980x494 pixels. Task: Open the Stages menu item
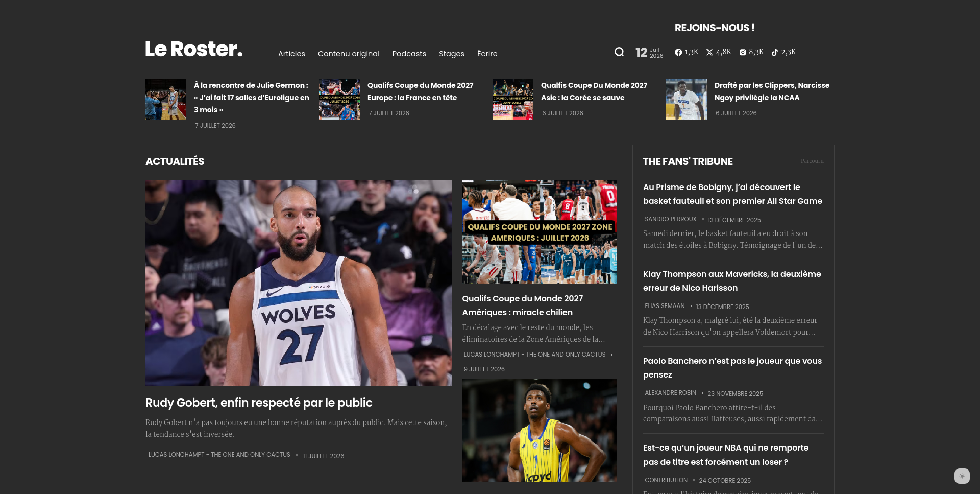coord(452,54)
